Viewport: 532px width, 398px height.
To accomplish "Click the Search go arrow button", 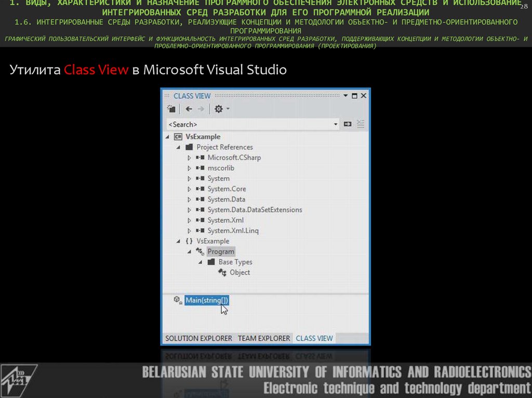I will 348,124.
